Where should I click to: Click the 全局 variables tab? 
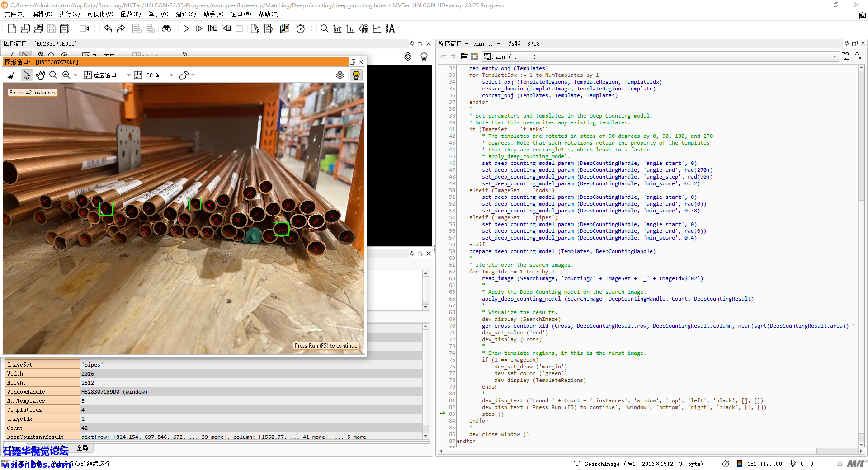pyautogui.click(x=82, y=448)
